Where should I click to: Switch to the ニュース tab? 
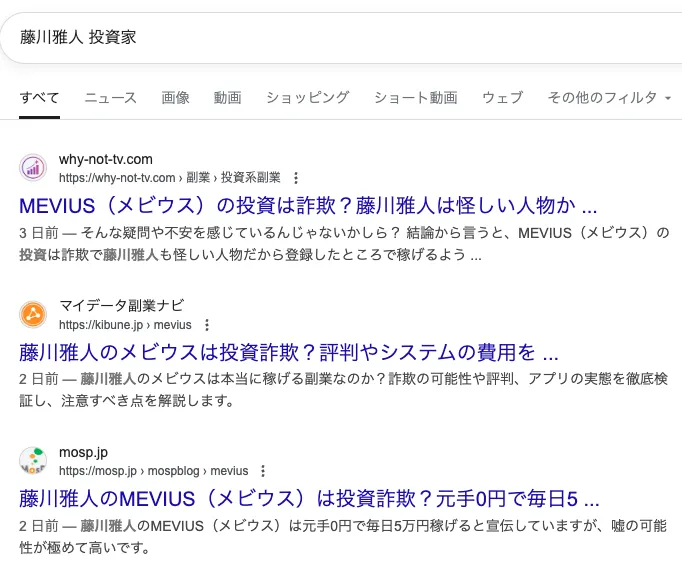point(110,97)
